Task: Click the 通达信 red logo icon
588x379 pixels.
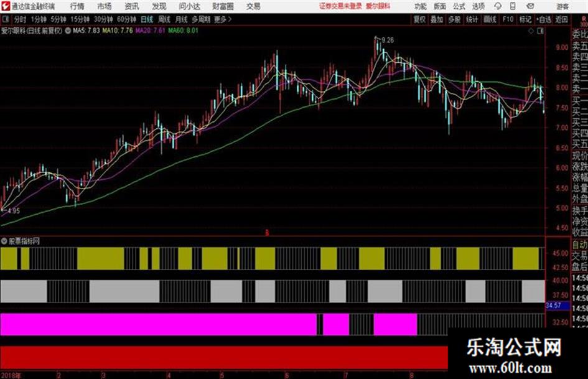Action: click(x=6, y=6)
